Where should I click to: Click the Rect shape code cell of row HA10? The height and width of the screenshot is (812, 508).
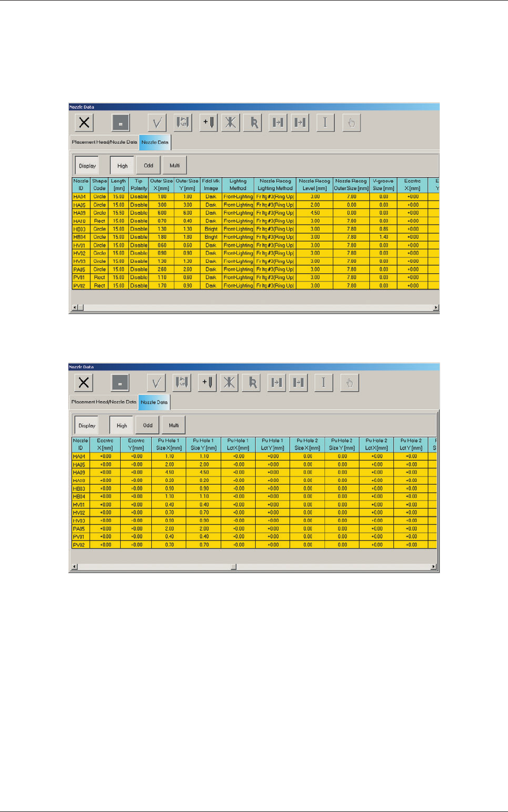99,221
